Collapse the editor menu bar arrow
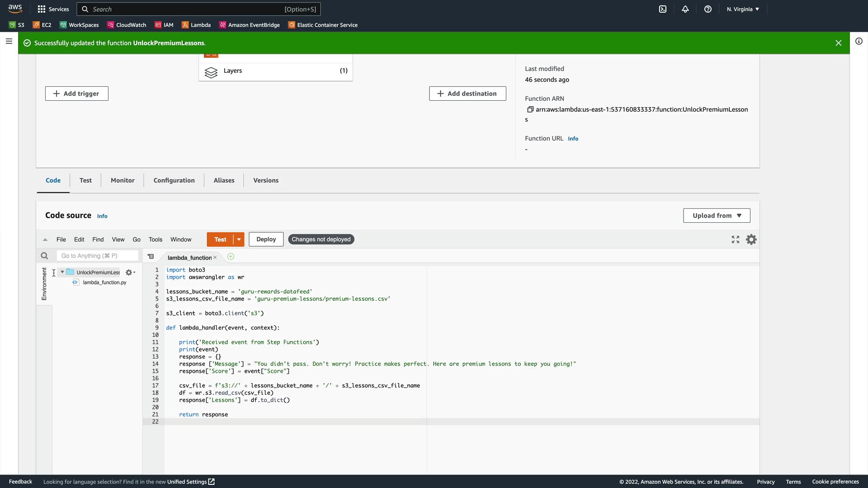The image size is (868, 488). (45, 239)
